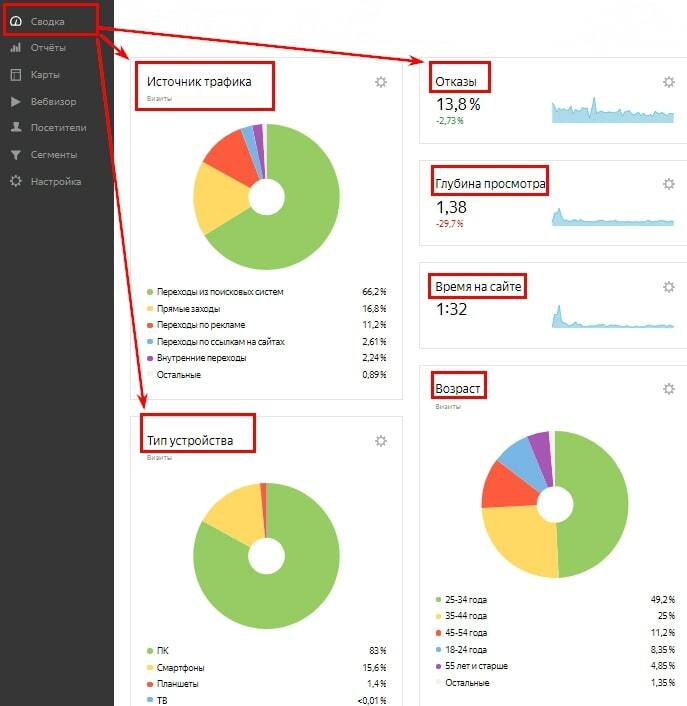The image size is (687, 706).
Task: Open settings gear of Возраст widget
Action: point(669,389)
